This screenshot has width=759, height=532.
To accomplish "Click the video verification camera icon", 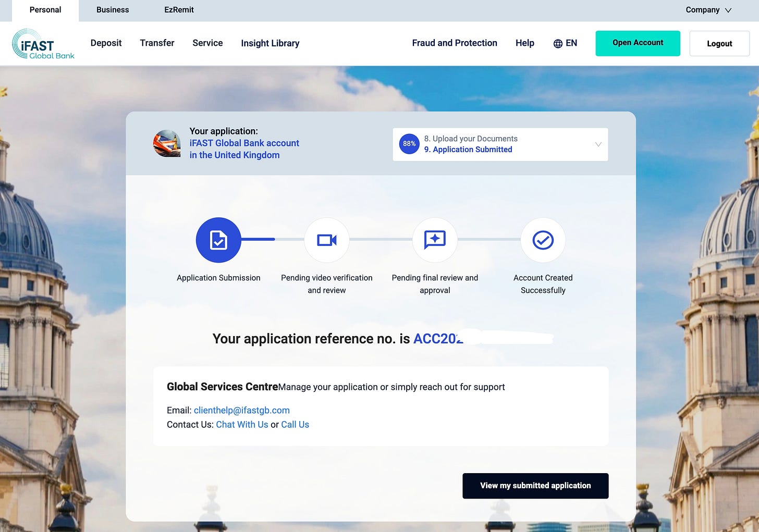I will tap(327, 240).
